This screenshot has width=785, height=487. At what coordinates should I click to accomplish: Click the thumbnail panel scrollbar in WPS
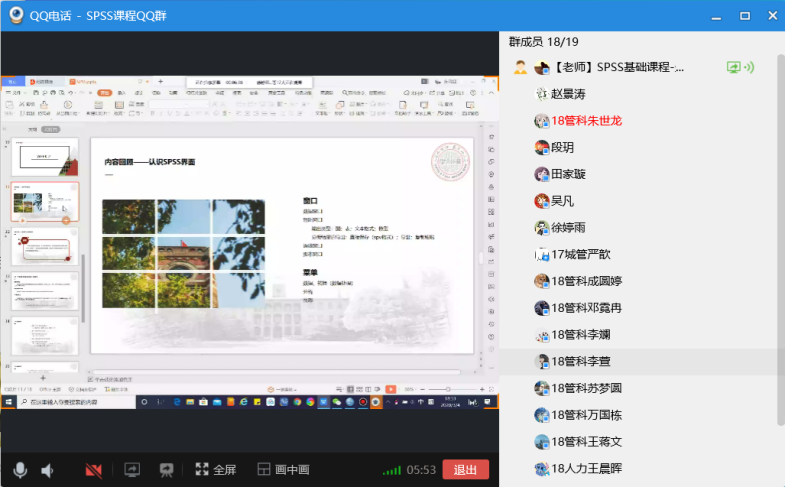point(84,288)
